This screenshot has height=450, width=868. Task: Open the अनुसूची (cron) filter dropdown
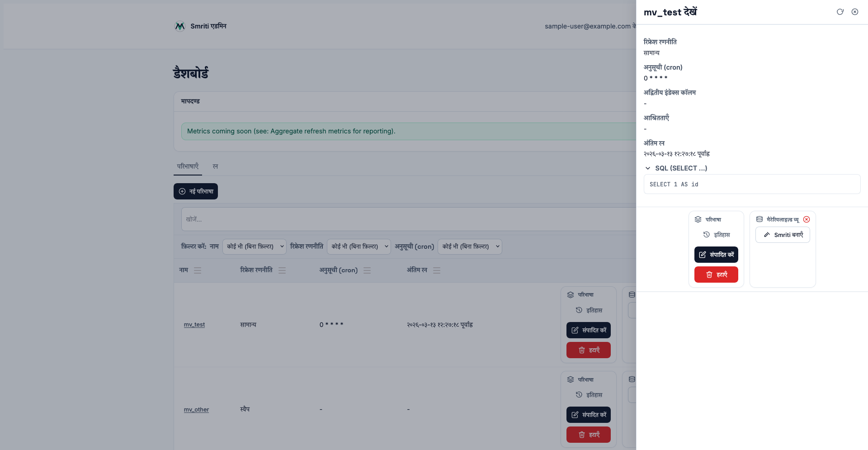(x=470, y=246)
